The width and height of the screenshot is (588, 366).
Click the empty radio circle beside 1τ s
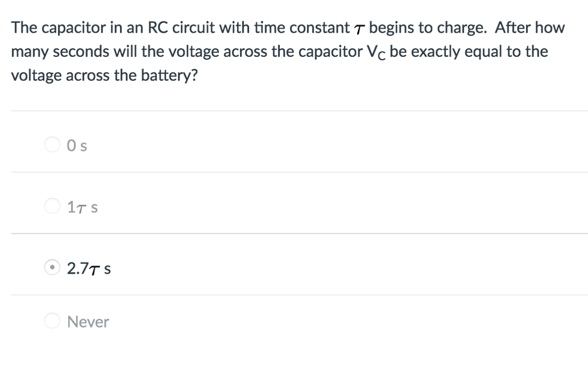click(x=52, y=205)
